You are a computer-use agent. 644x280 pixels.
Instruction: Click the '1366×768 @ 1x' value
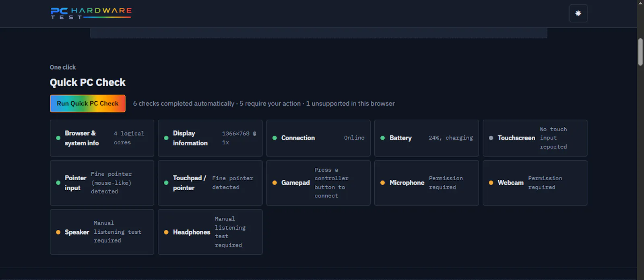click(239, 138)
